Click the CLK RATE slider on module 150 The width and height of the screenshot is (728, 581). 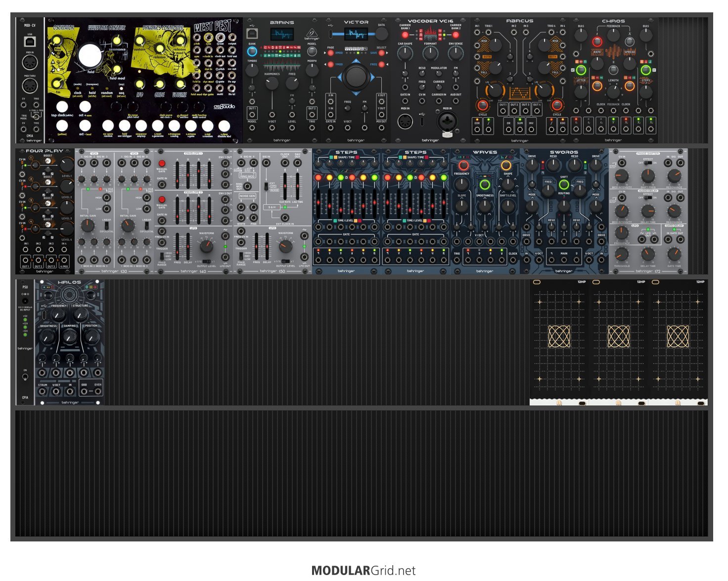pos(285,185)
